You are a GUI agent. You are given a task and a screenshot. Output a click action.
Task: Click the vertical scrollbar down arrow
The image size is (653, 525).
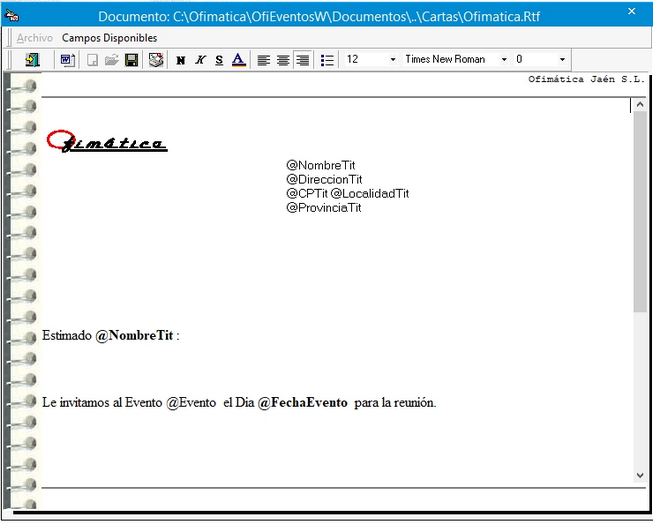pos(640,475)
